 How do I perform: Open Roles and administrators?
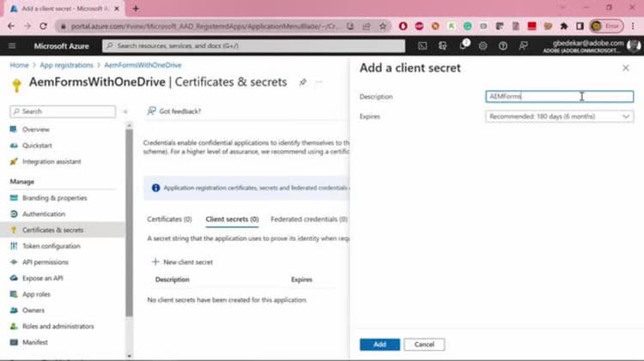pos(58,327)
